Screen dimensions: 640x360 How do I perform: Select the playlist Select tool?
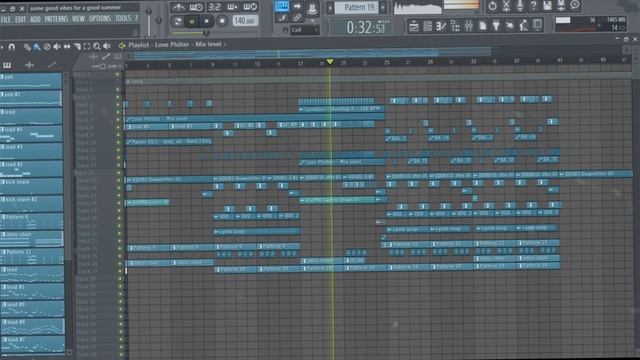[87, 47]
